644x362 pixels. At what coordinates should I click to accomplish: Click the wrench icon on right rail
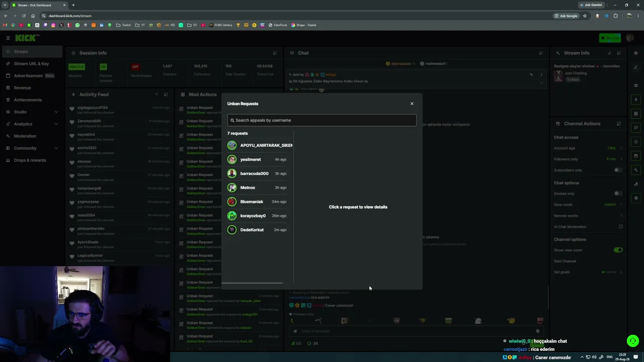pos(636,170)
